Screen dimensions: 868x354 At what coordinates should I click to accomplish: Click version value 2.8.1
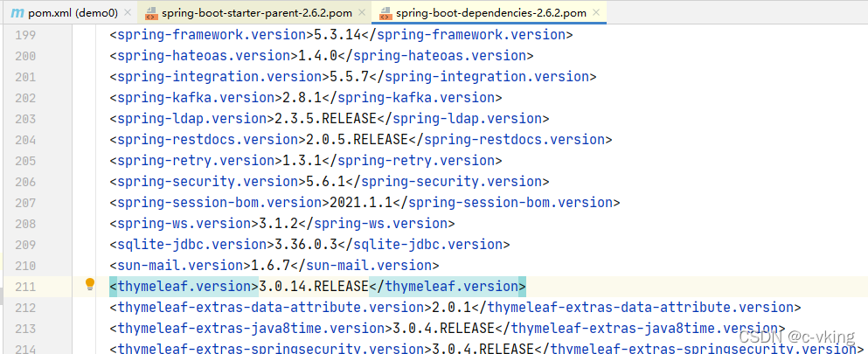click(x=302, y=98)
